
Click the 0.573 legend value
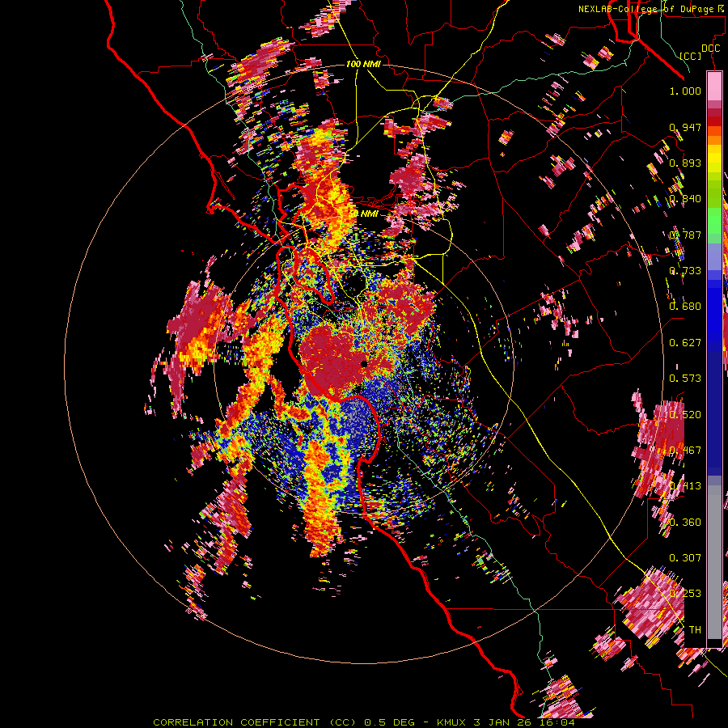click(685, 379)
